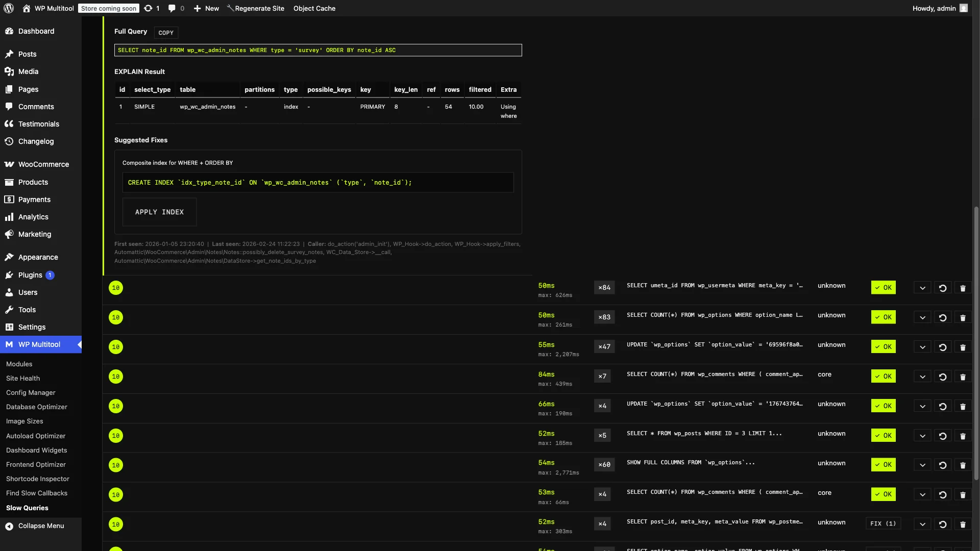Go to Analytics menu
Screen dimensions: 980x551
point(41,217)
